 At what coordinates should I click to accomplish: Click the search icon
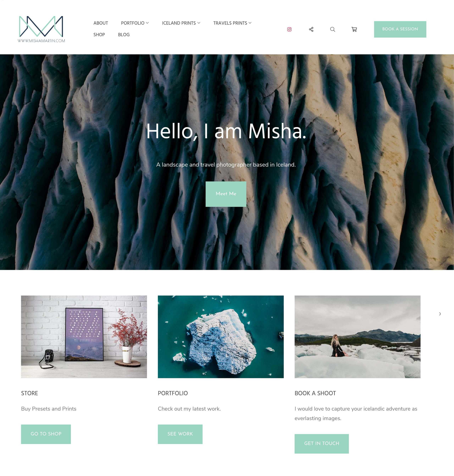(x=333, y=29)
